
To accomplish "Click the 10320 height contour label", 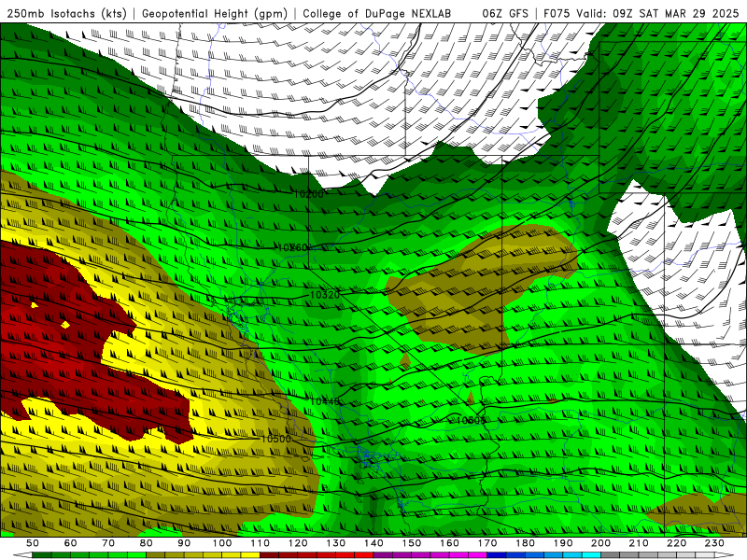I will (x=325, y=295).
